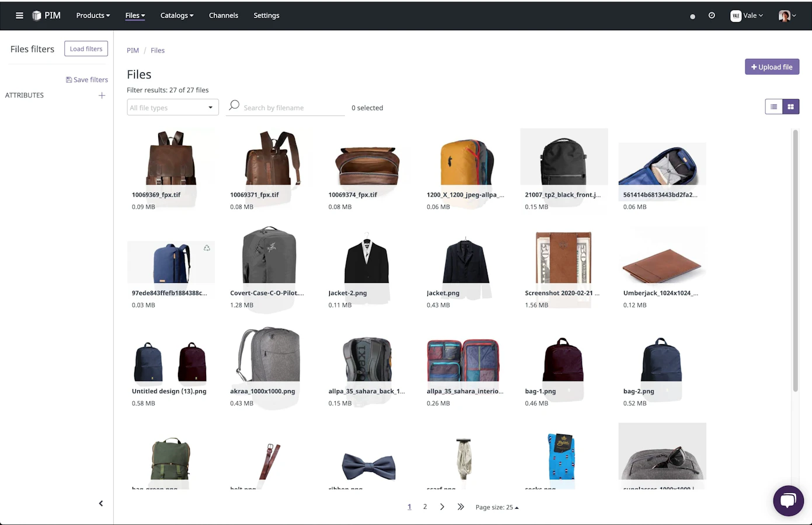Add an attribute filter with plus icon
This screenshot has height=525, width=812.
(x=102, y=95)
